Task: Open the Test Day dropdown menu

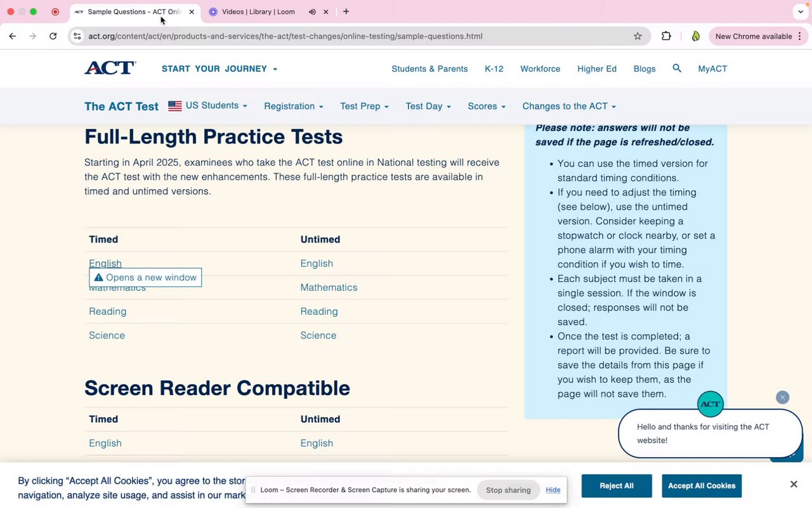Action: [428, 106]
